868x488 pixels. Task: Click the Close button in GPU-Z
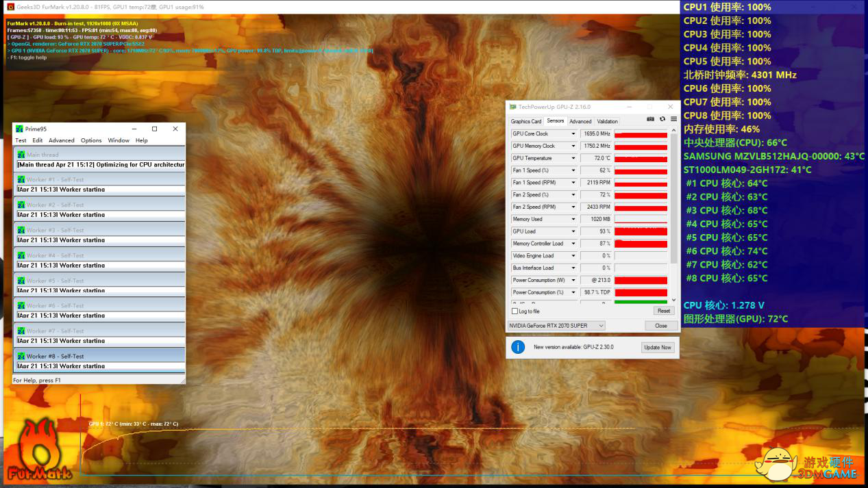[661, 326]
